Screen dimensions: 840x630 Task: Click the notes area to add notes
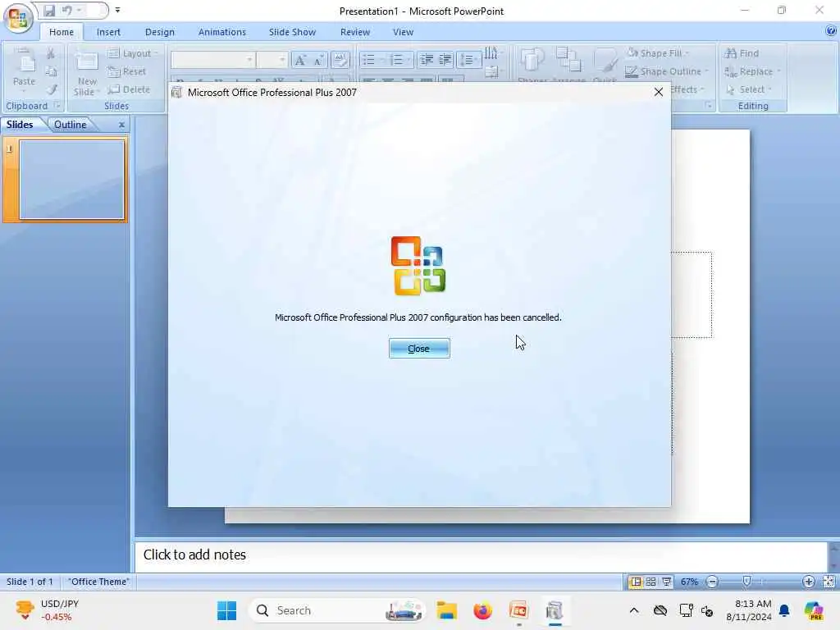pyautogui.click(x=481, y=555)
